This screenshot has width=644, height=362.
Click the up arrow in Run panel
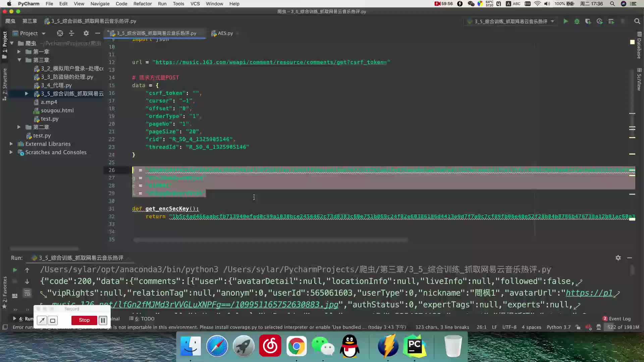(x=27, y=270)
